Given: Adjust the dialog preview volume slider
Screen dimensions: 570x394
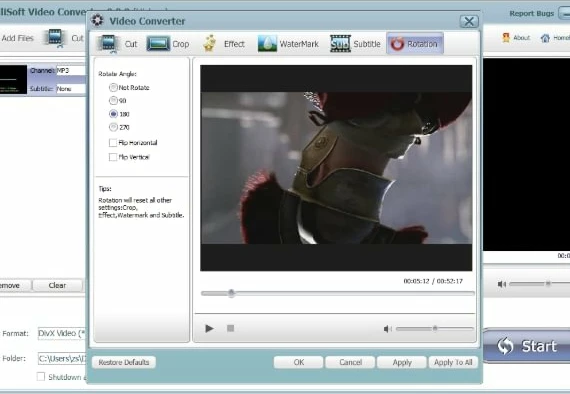Looking at the screenshot, I should click(435, 329).
